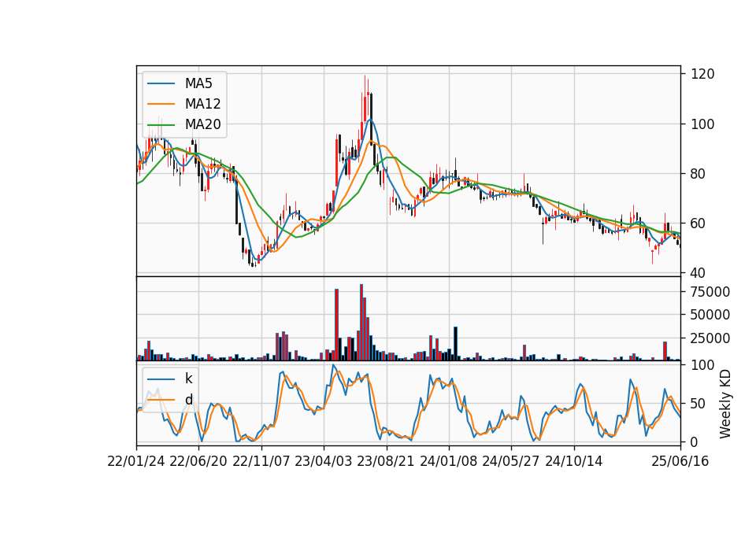
Task: Click the k legend label in KD panel
Action: (x=188, y=379)
